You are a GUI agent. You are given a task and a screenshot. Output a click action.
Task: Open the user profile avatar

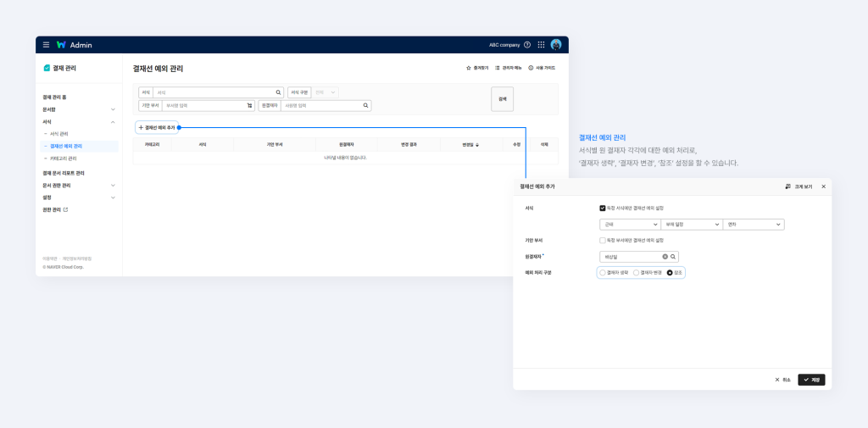pos(556,45)
